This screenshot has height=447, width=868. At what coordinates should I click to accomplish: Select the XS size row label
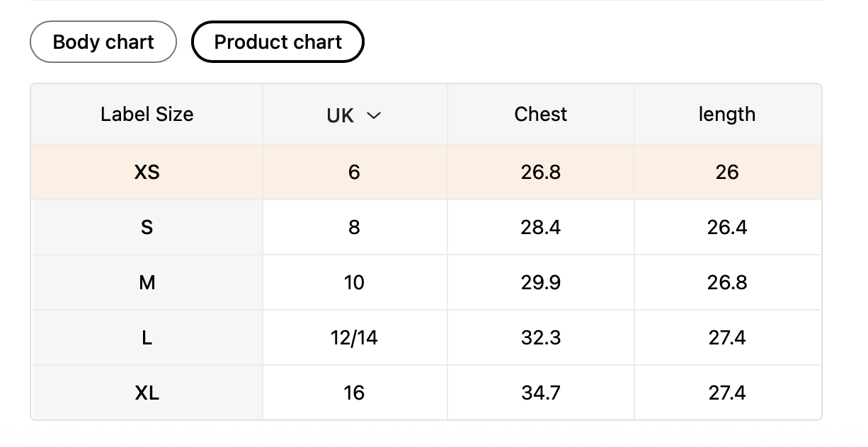pyautogui.click(x=147, y=172)
